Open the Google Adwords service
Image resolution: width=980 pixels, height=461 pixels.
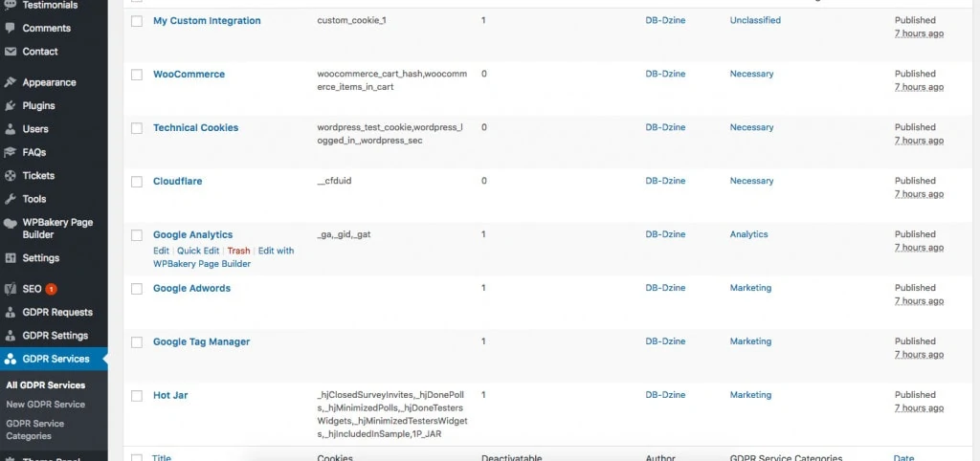coord(191,288)
